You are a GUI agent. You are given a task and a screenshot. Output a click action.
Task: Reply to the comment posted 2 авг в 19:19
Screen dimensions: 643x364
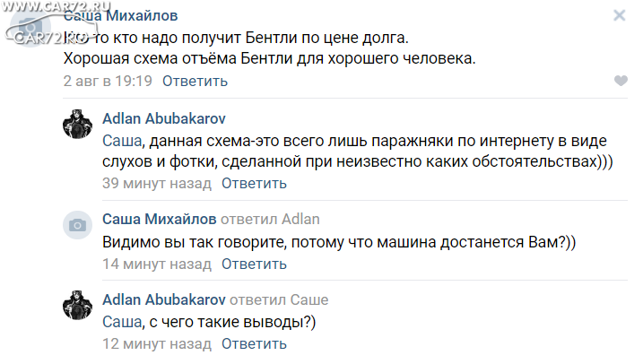(195, 82)
